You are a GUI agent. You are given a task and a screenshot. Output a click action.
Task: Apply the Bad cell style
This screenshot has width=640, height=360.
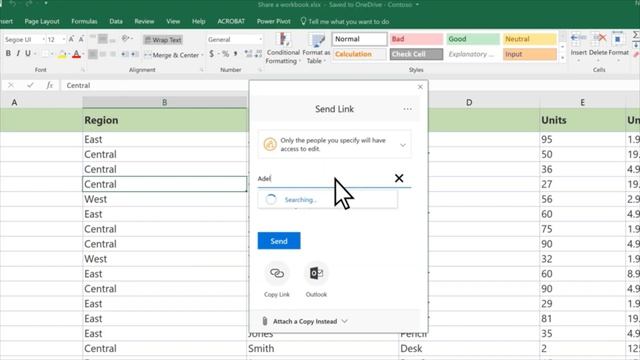[416, 39]
